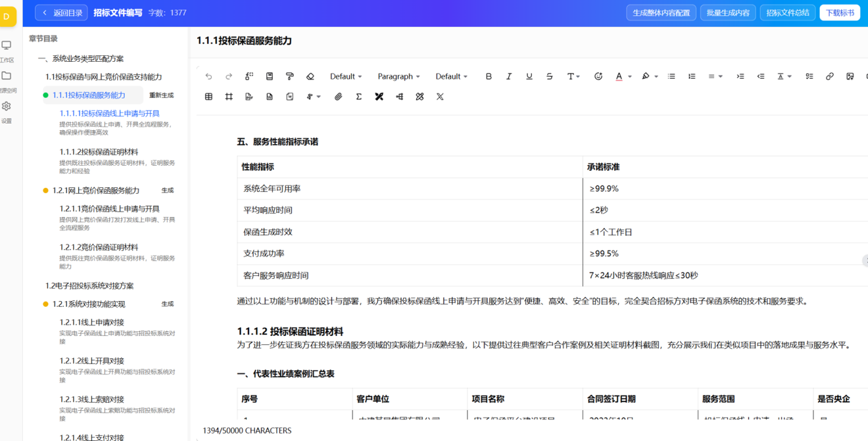Open the first Default font dropdown
The height and width of the screenshot is (441, 868).
345,76
